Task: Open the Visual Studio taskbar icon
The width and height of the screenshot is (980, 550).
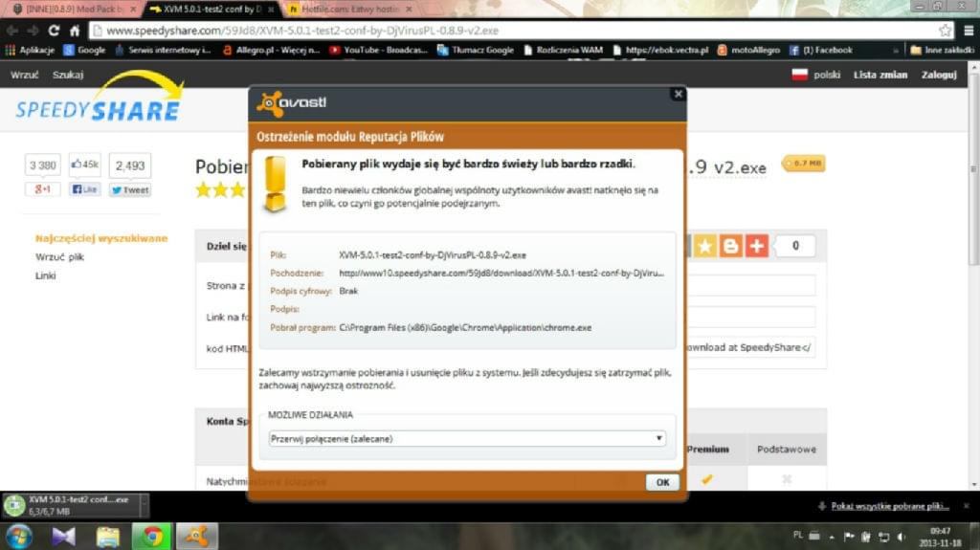Action: (x=63, y=537)
